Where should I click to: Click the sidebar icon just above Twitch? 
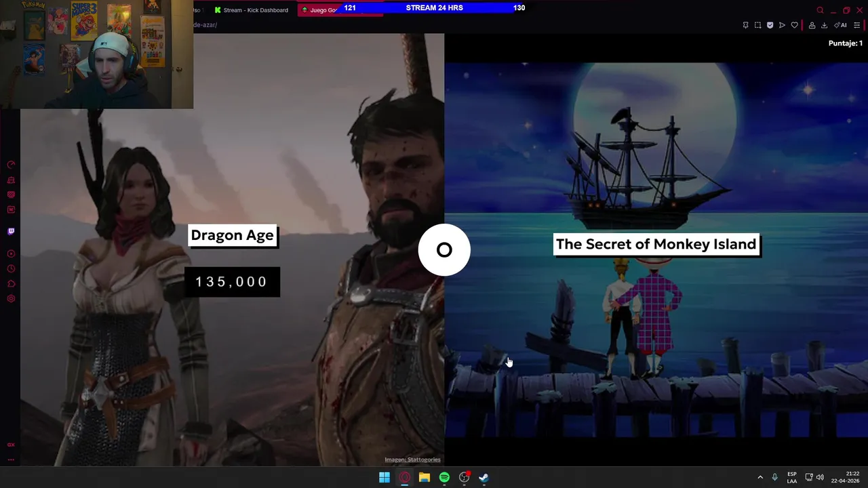click(x=11, y=209)
